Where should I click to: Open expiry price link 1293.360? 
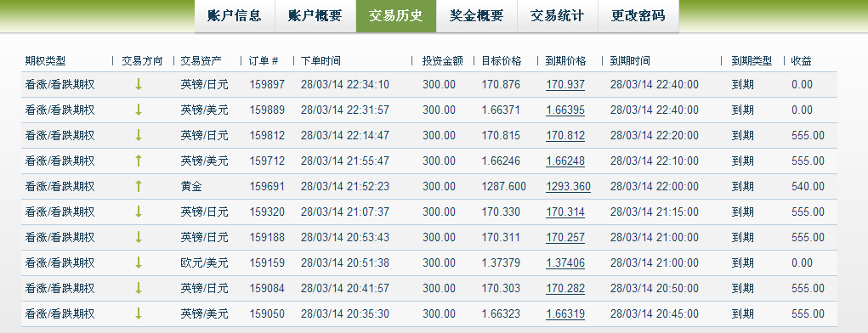(568, 186)
